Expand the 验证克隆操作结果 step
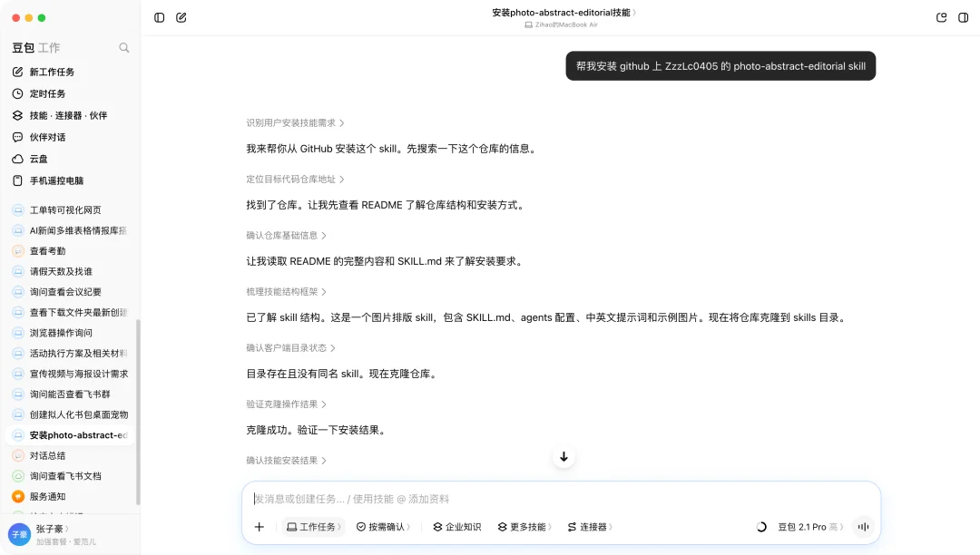Screen dimensions: 980x555 [286, 404]
